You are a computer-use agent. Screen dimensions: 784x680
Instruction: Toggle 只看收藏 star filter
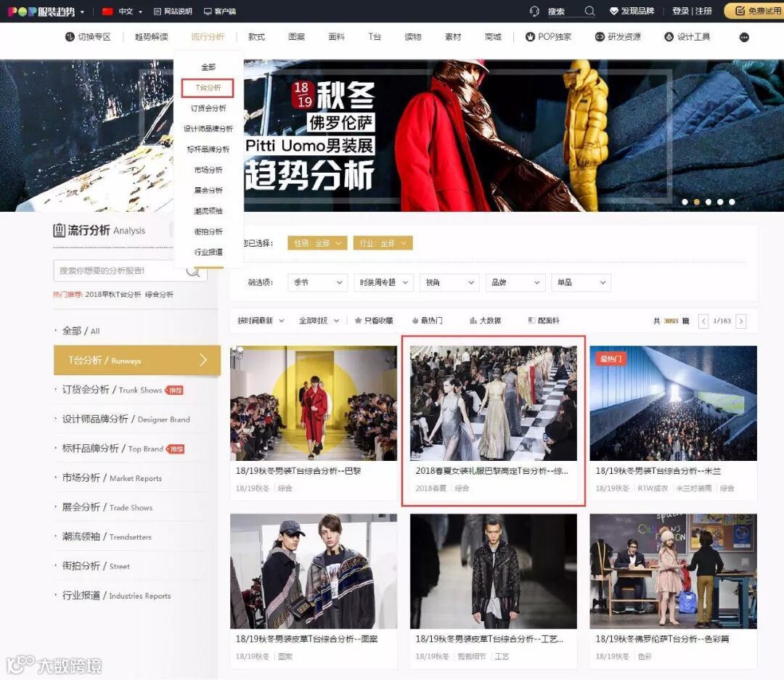pos(374,321)
